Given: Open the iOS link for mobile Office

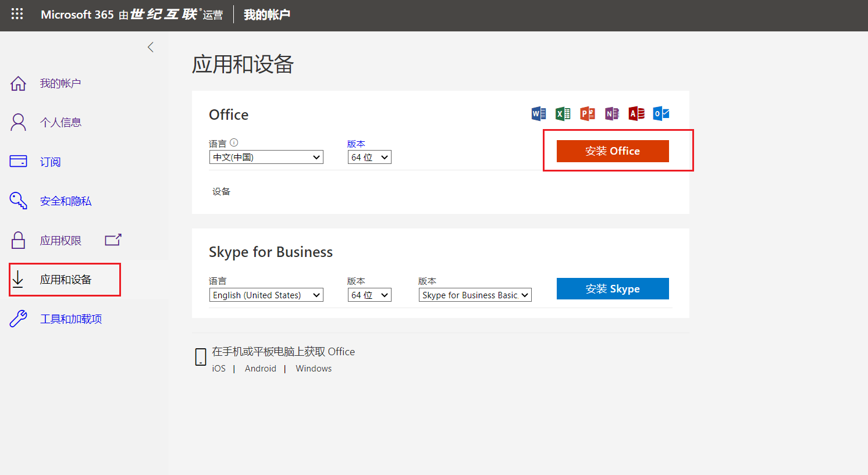Looking at the screenshot, I should tap(219, 369).
